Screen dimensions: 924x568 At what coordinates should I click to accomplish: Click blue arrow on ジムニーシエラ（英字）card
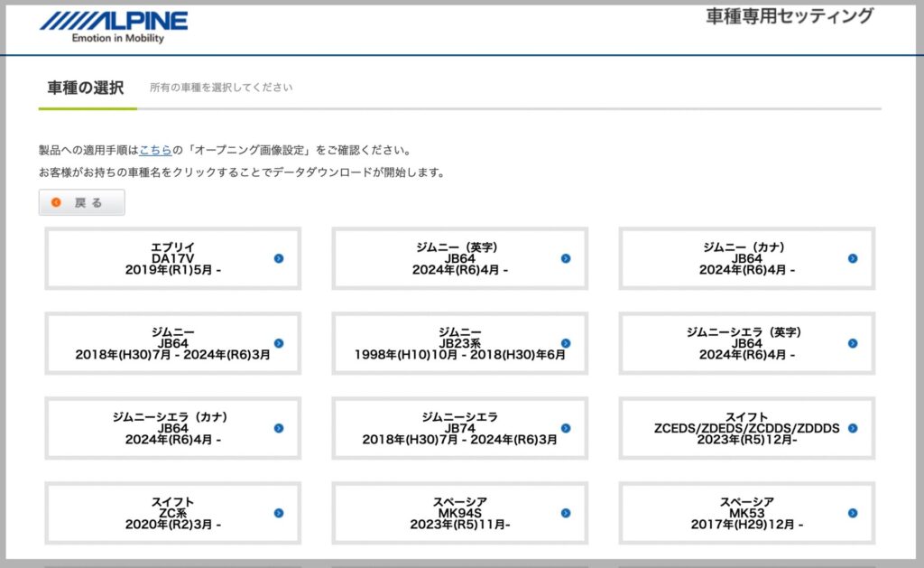(853, 343)
